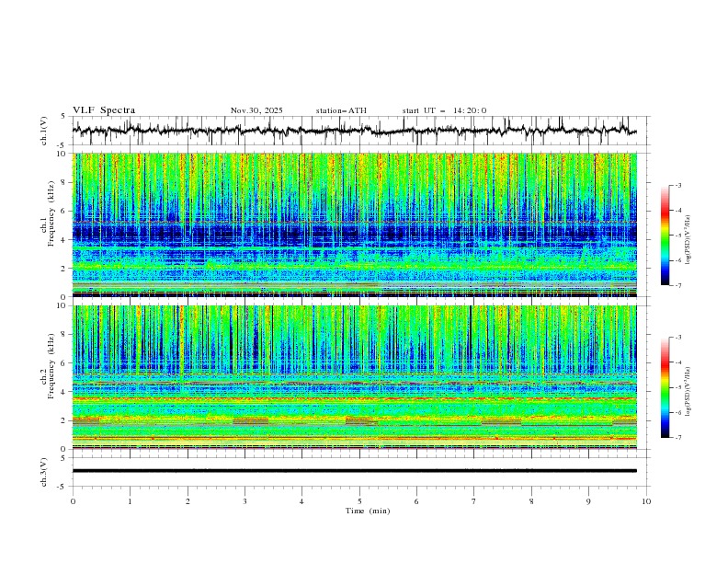This screenshot has width=728, height=563.
Task: Click the "9" tick label on time axis
Action: [x=588, y=501]
